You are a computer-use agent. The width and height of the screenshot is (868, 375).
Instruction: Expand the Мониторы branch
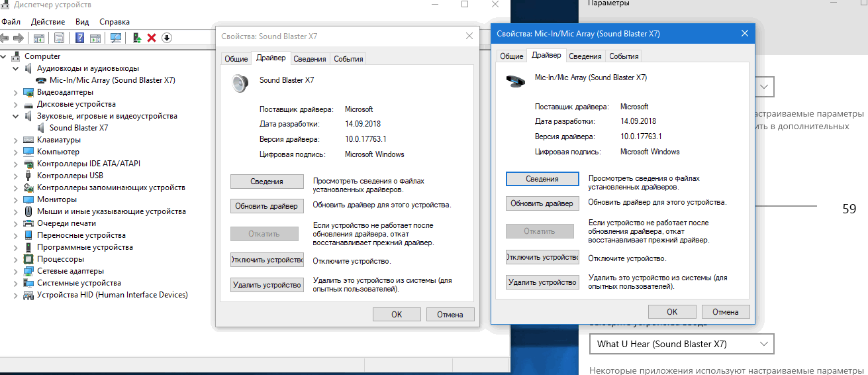point(16,199)
